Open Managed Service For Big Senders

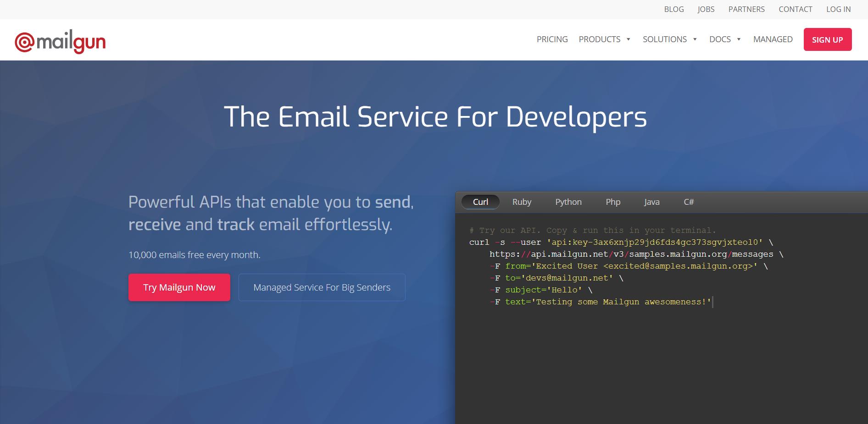click(322, 287)
